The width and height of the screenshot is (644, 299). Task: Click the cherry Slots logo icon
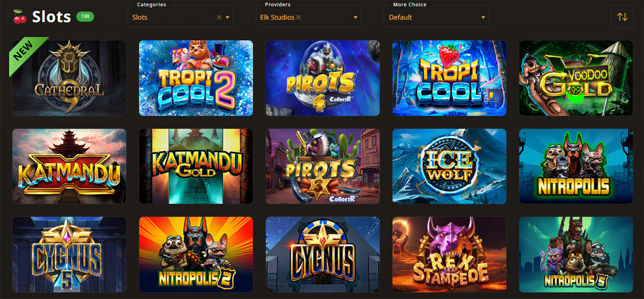point(20,16)
